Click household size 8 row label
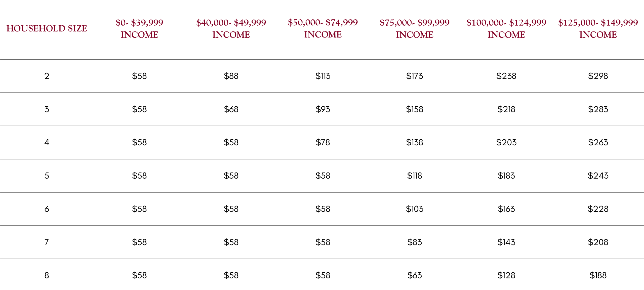The height and width of the screenshot is (290, 644). tap(47, 275)
